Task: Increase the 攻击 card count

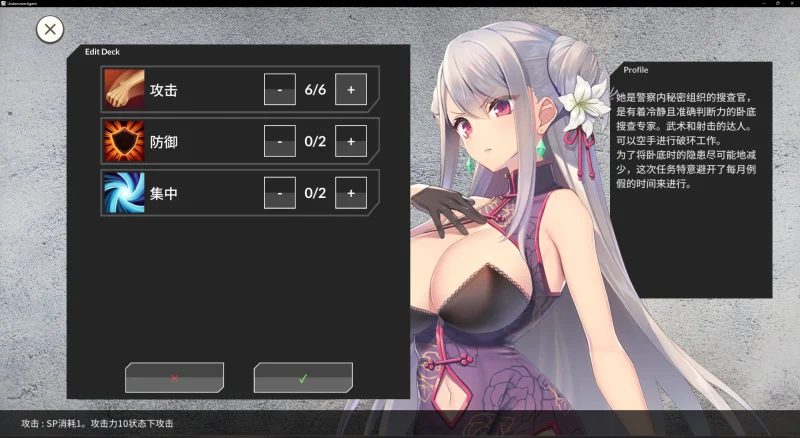Action: point(350,89)
